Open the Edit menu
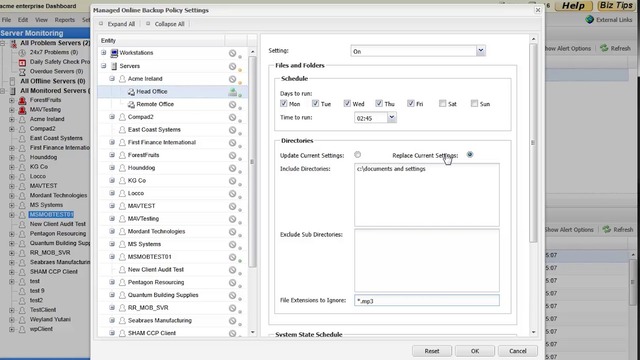The width and height of the screenshot is (640, 360). 23,20
